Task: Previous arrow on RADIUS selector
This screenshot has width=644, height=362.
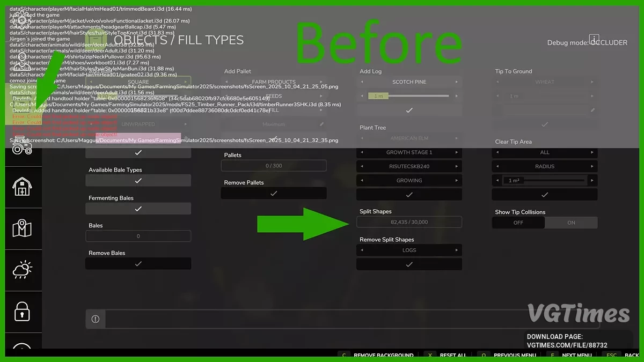Action: tap(497, 166)
